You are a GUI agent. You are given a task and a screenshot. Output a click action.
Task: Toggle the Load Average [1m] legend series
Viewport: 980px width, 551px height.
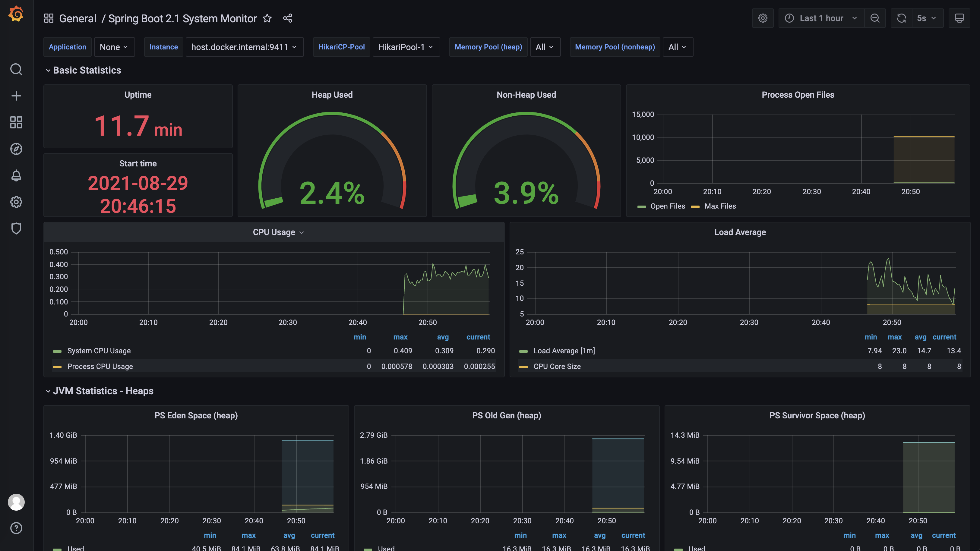tap(564, 351)
